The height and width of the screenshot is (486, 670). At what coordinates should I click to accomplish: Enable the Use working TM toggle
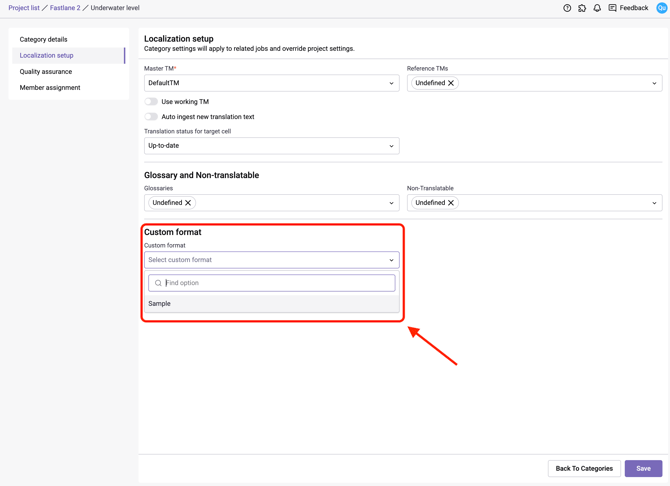[x=151, y=102]
